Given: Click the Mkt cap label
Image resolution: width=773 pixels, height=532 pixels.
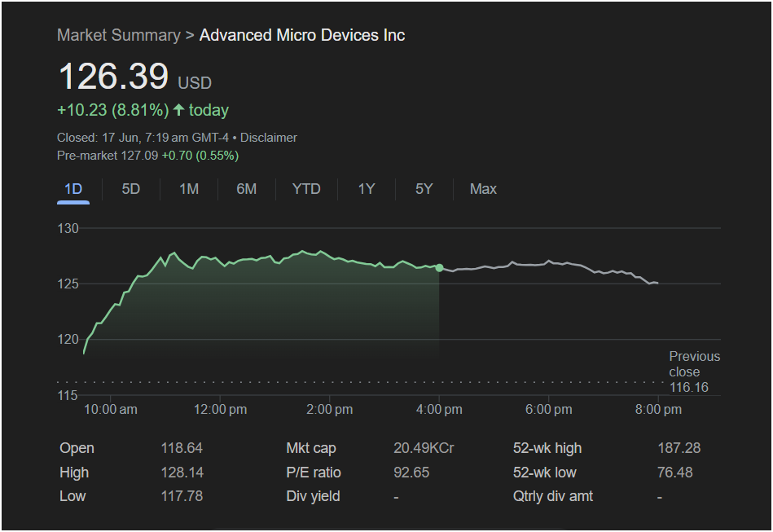Looking at the screenshot, I should 311,448.
